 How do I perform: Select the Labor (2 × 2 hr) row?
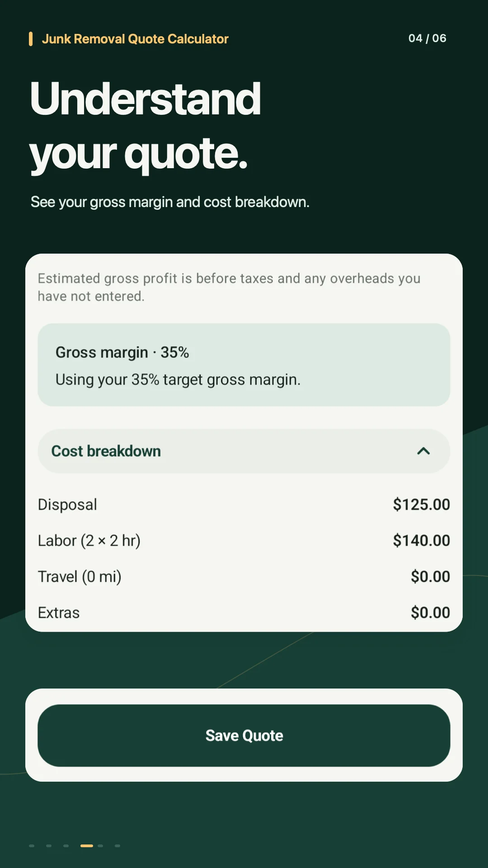(244, 541)
